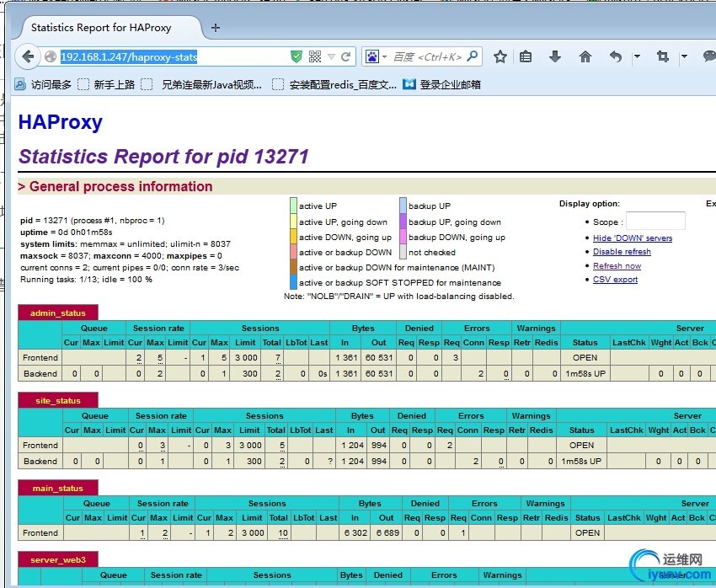Open the 登录企业邮箱 bookmark
This screenshot has width=716, height=588.
click(441, 84)
